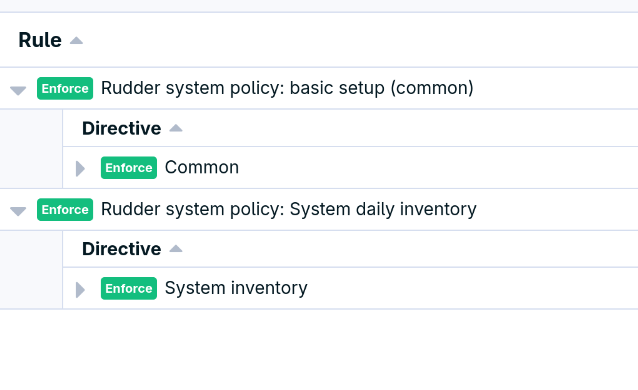Expand the Common directive row
Viewport: 638px width, 390px height.
point(80,168)
